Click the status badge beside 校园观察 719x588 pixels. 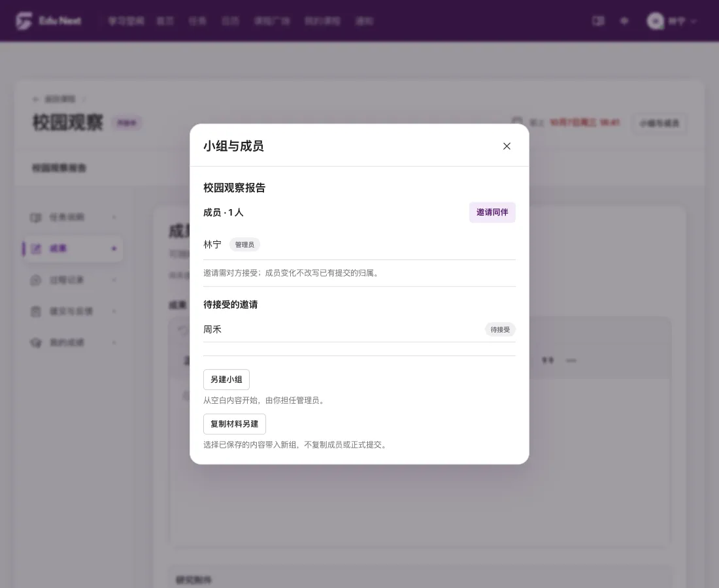pos(127,123)
